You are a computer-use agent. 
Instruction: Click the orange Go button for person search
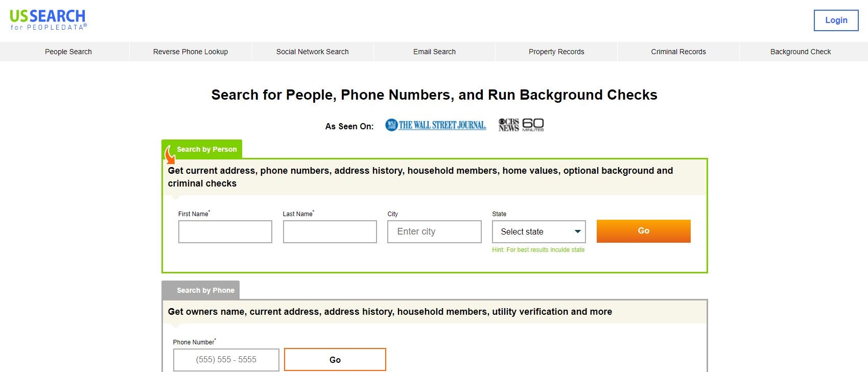point(644,231)
